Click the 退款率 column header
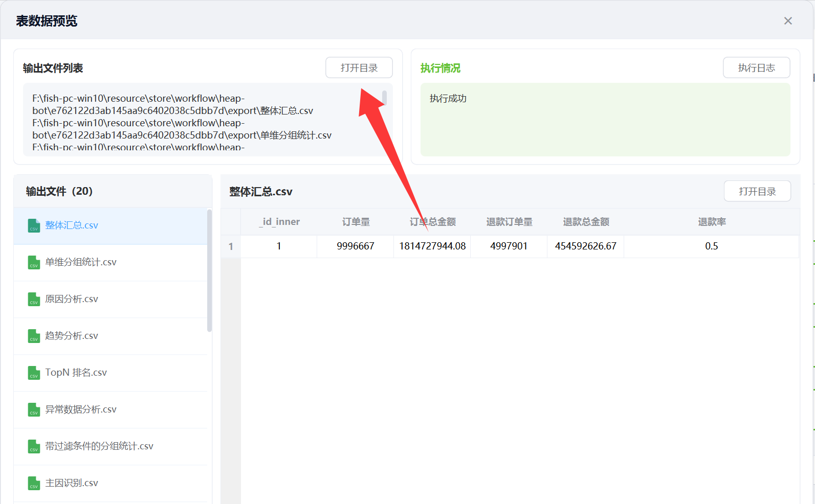The width and height of the screenshot is (815, 504). click(712, 222)
